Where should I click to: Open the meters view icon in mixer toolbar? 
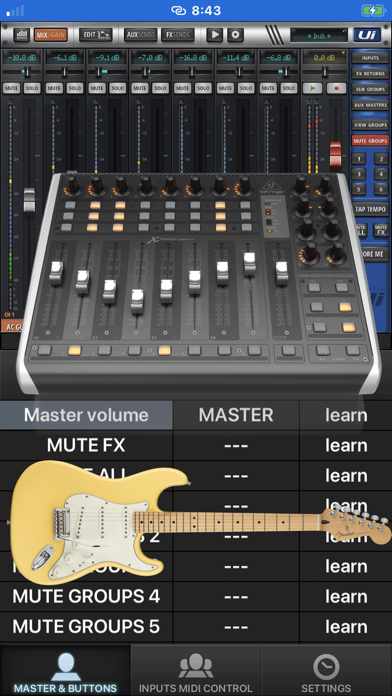coord(21,35)
